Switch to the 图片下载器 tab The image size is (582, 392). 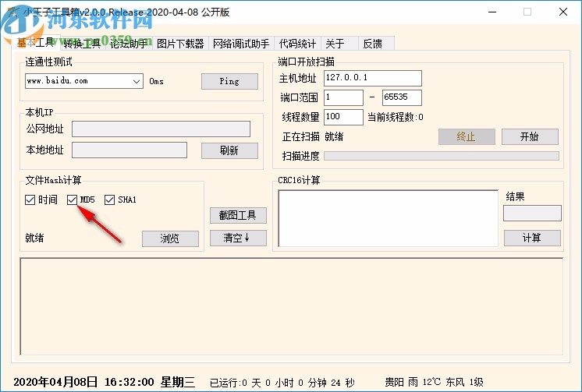tap(180, 44)
